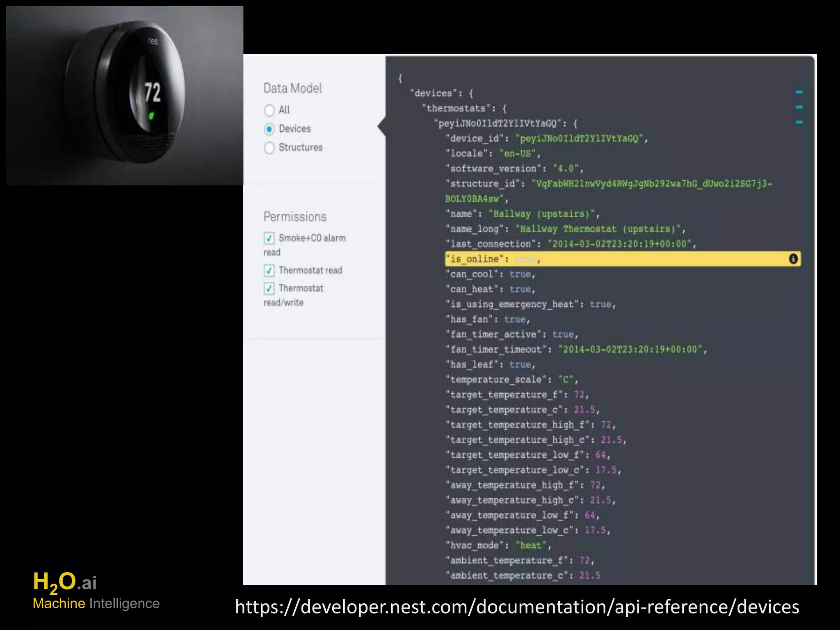The height and width of the screenshot is (630, 840).
Task: Click the "temperature_scale": "C" line
Action: click(512, 380)
